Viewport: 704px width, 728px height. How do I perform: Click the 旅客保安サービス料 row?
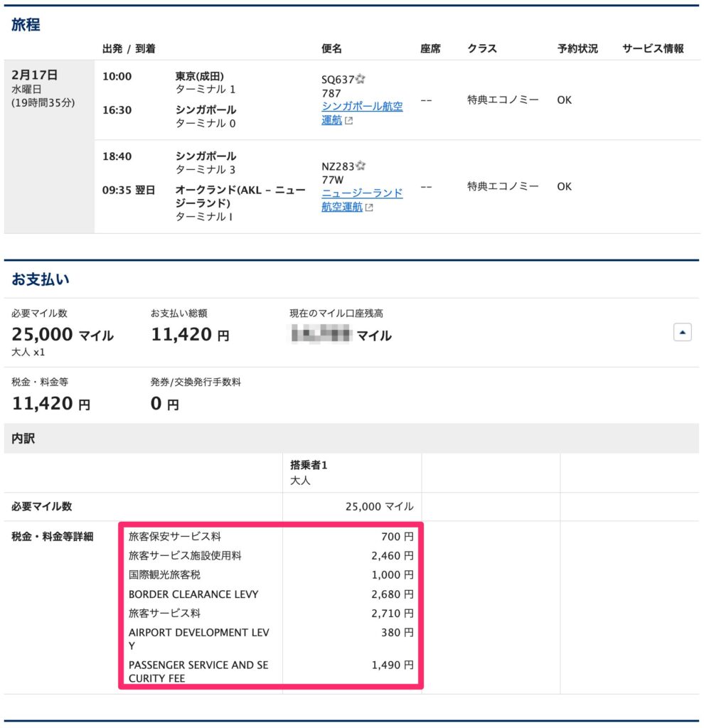(271, 536)
